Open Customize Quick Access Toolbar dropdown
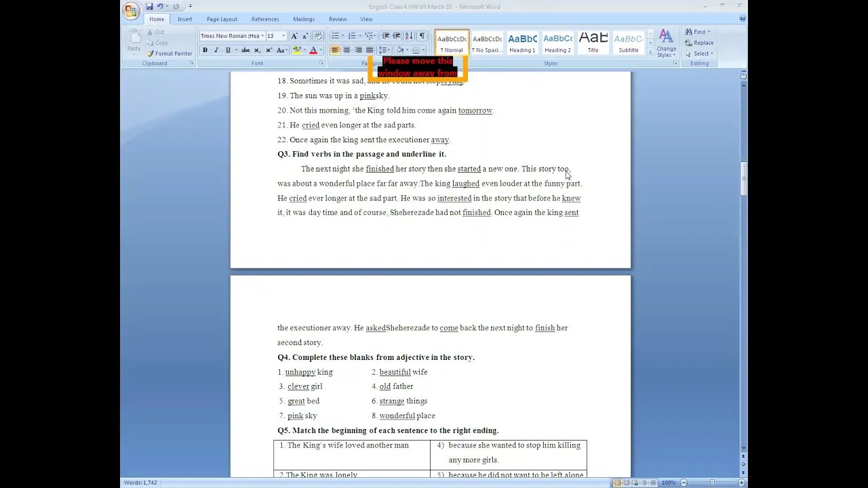Image resolution: width=868 pixels, height=488 pixels. click(191, 7)
